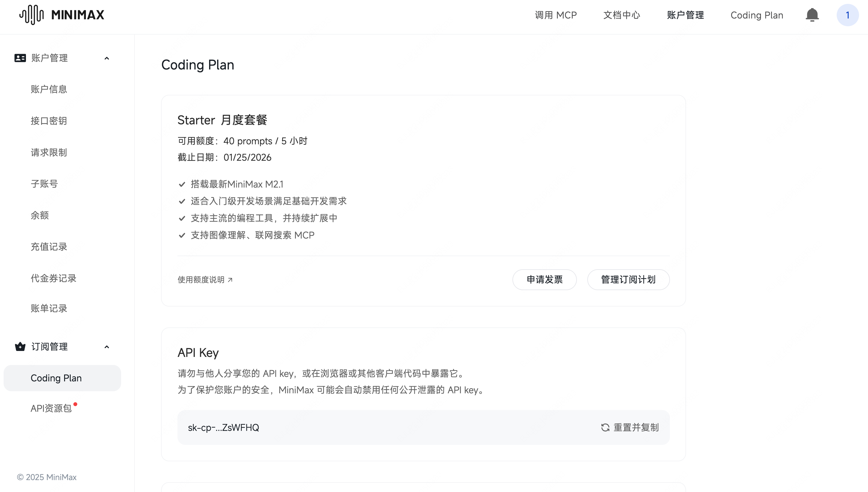Open 账户信息 in the sidebar

pos(49,89)
